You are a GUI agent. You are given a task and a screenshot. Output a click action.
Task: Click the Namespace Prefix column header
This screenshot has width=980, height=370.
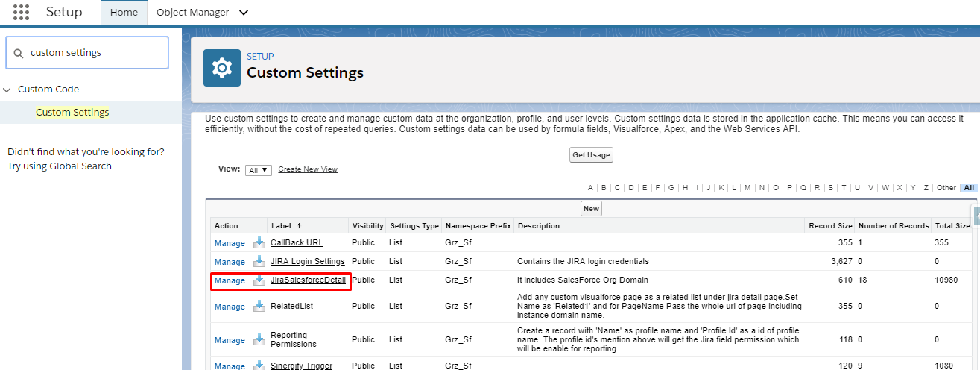click(478, 225)
